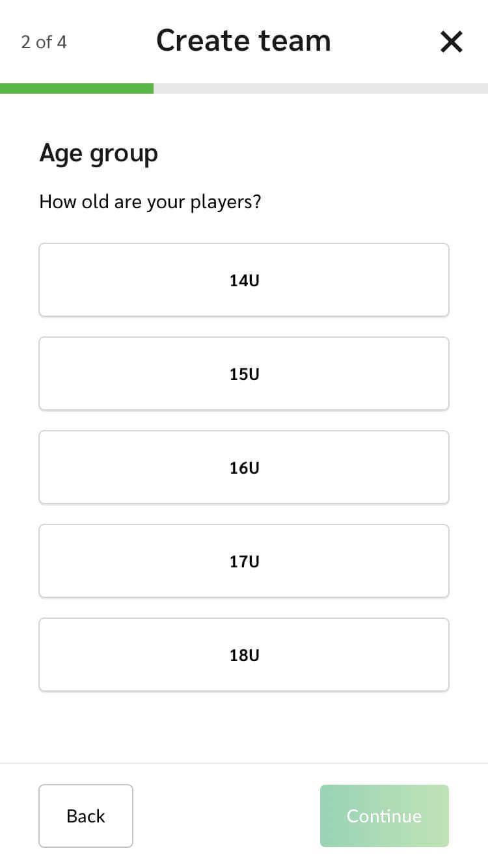The height and width of the screenshot is (868, 488).
Task: Select the middle age option, 16U
Action: (x=244, y=468)
